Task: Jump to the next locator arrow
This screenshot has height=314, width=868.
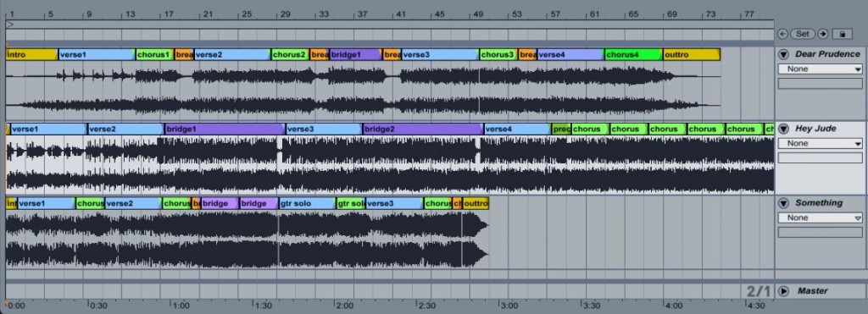Action: [822, 34]
